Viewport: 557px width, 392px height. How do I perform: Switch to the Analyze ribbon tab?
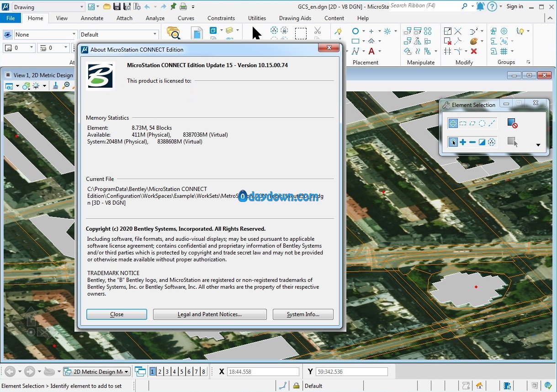pos(155,18)
